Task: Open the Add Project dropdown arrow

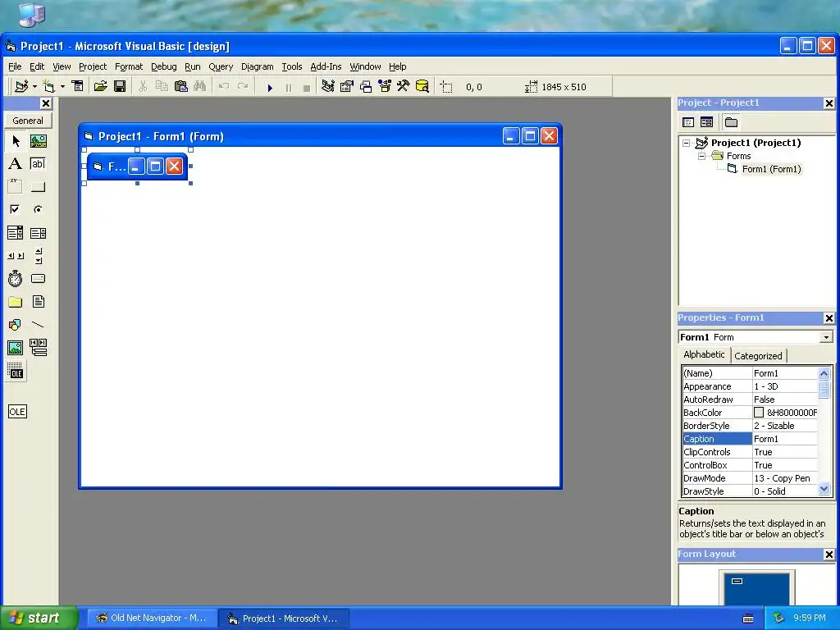Action: pyautogui.click(x=34, y=86)
